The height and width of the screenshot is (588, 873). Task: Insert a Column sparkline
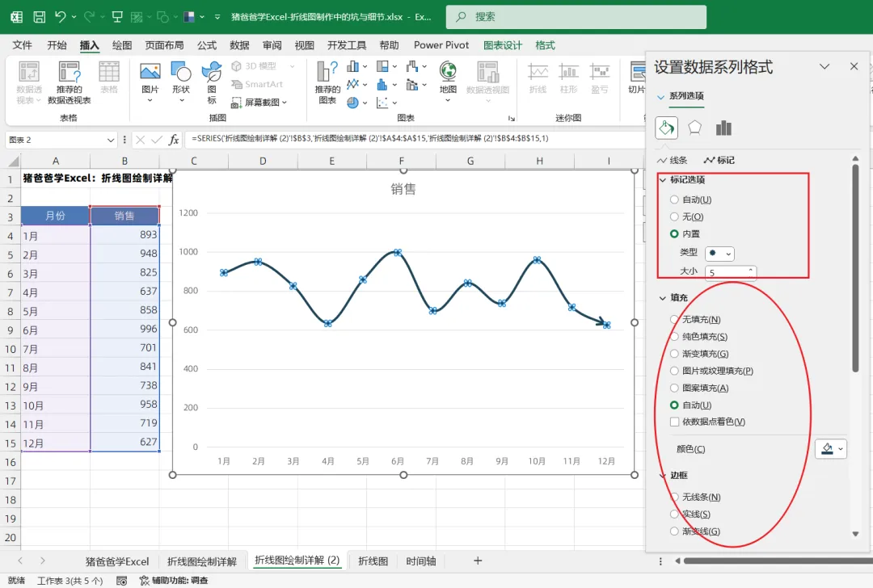(568, 73)
